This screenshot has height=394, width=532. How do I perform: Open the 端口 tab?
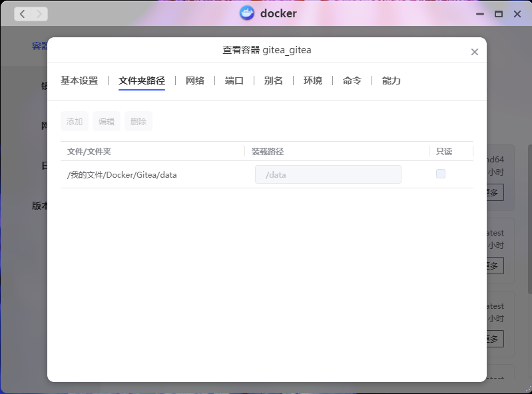click(234, 81)
